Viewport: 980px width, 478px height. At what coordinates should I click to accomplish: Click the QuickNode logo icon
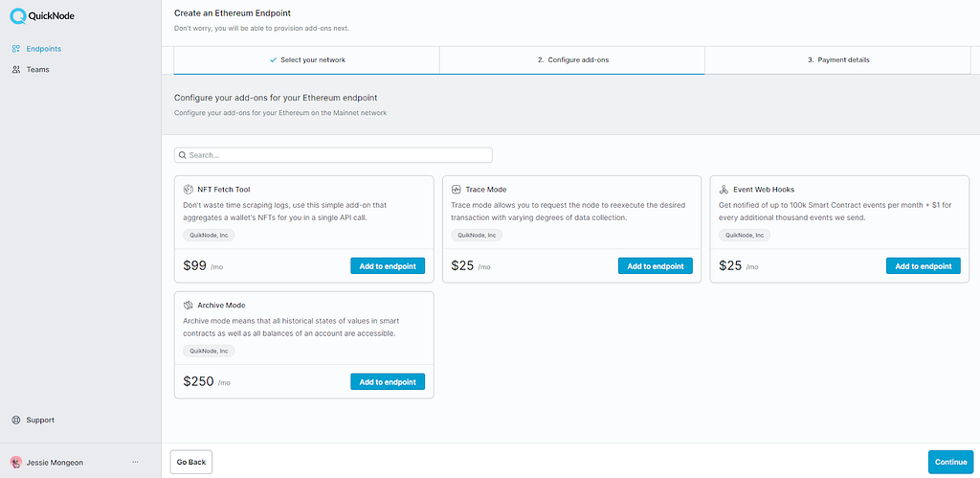[x=18, y=17]
